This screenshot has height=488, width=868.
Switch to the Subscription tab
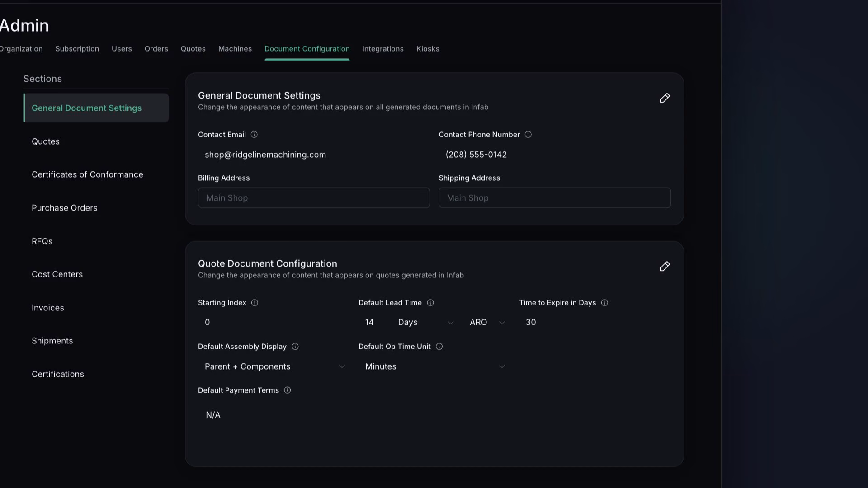[77, 49]
